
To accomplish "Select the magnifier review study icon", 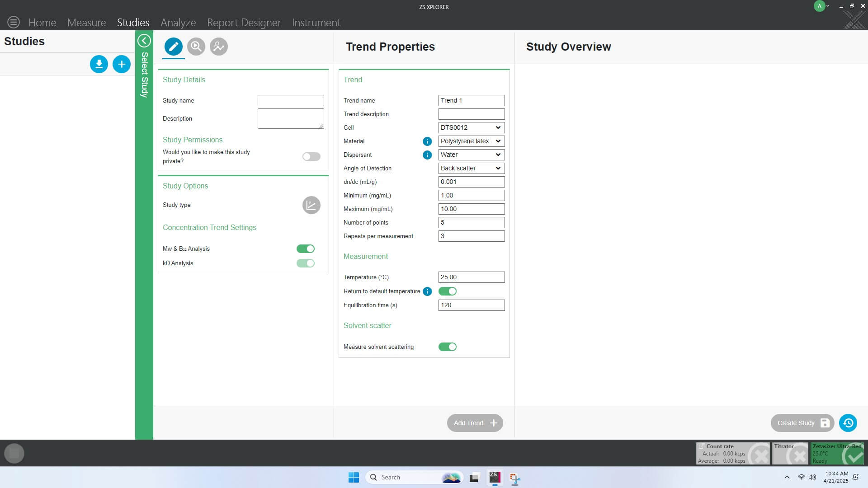I will pos(196,47).
